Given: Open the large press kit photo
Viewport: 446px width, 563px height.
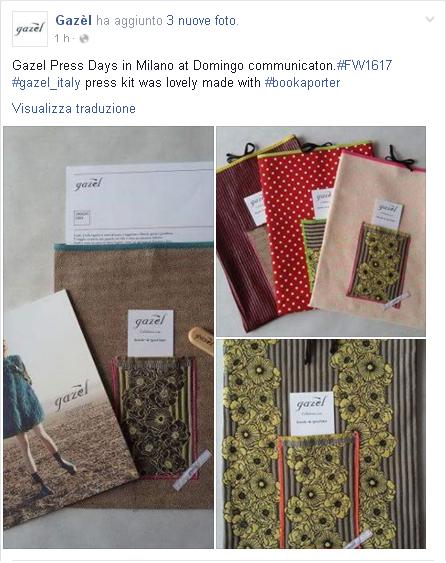Looking at the screenshot, I should (108, 338).
